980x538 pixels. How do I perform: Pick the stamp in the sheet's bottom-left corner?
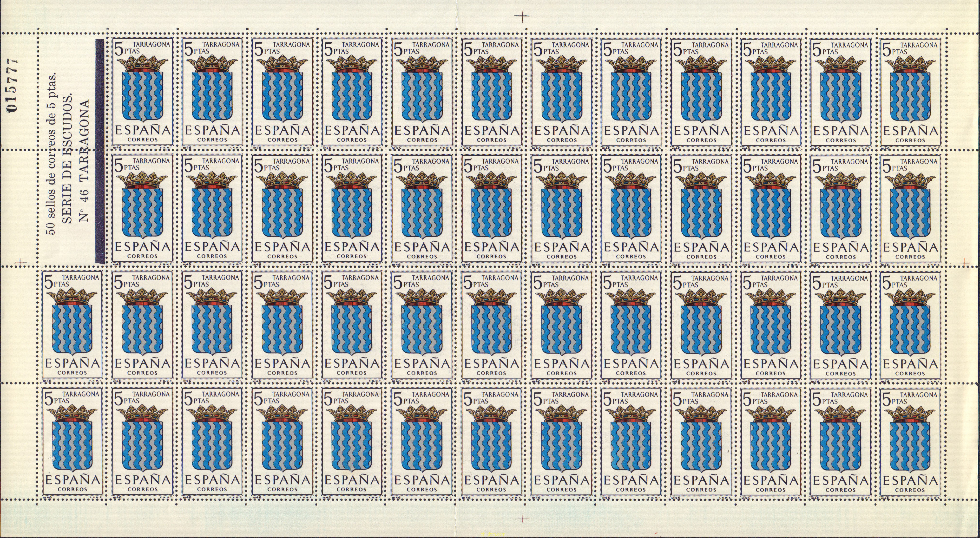point(72,441)
